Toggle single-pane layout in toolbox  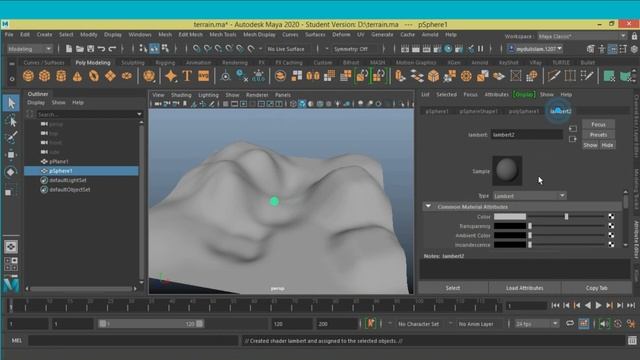tap(11, 247)
